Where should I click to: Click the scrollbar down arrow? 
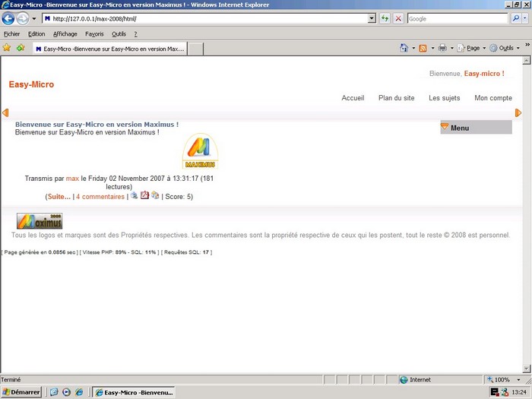[x=526, y=369]
